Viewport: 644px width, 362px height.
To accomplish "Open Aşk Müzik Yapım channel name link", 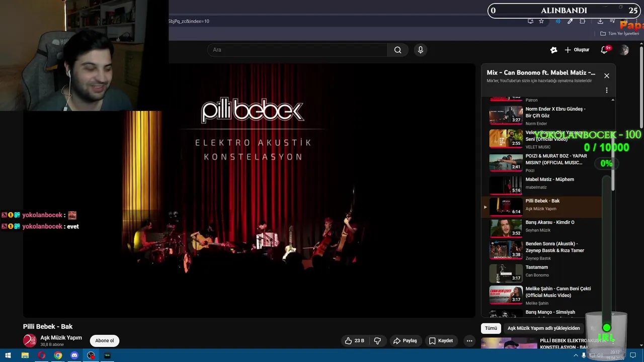I will point(61,338).
